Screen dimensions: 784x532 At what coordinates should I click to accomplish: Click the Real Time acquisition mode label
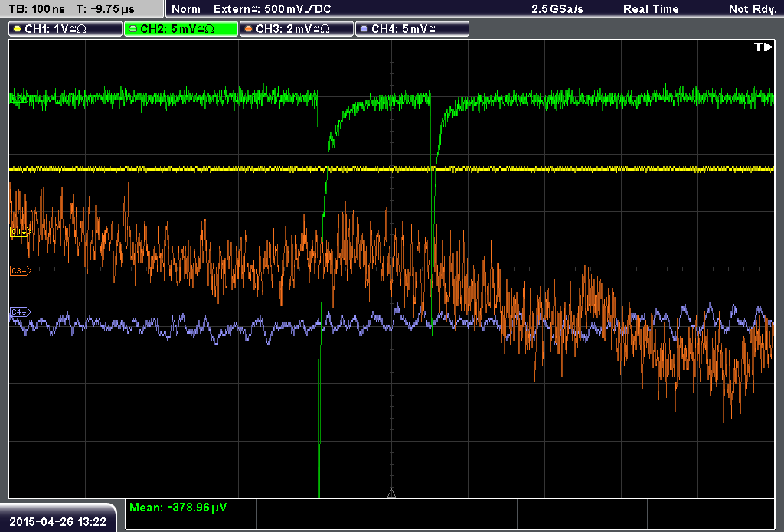tap(651, 9)
